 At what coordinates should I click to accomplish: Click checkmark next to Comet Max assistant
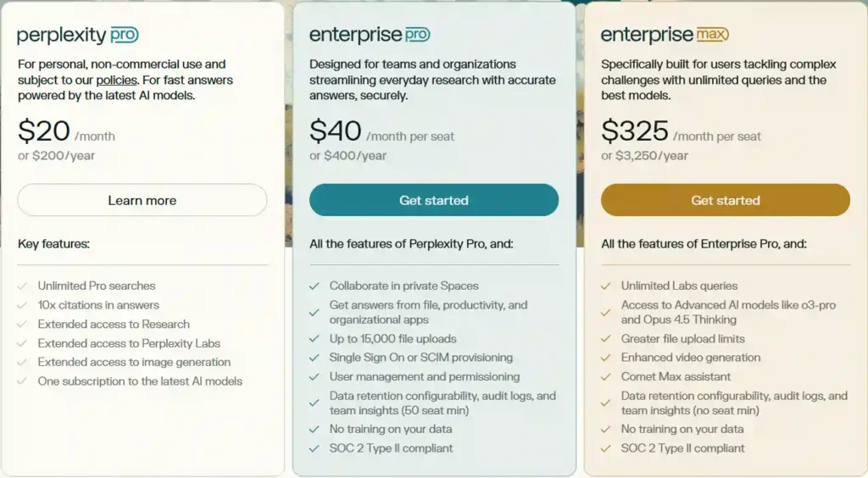[x=606, y=376]
